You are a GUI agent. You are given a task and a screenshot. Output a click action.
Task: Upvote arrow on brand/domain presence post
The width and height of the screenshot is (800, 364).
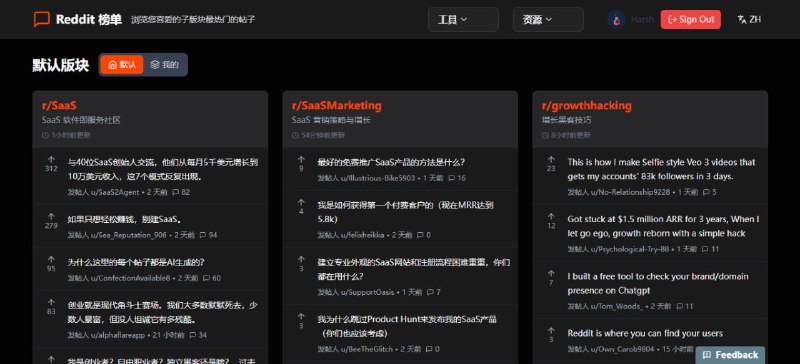click(x=551, y=274)
